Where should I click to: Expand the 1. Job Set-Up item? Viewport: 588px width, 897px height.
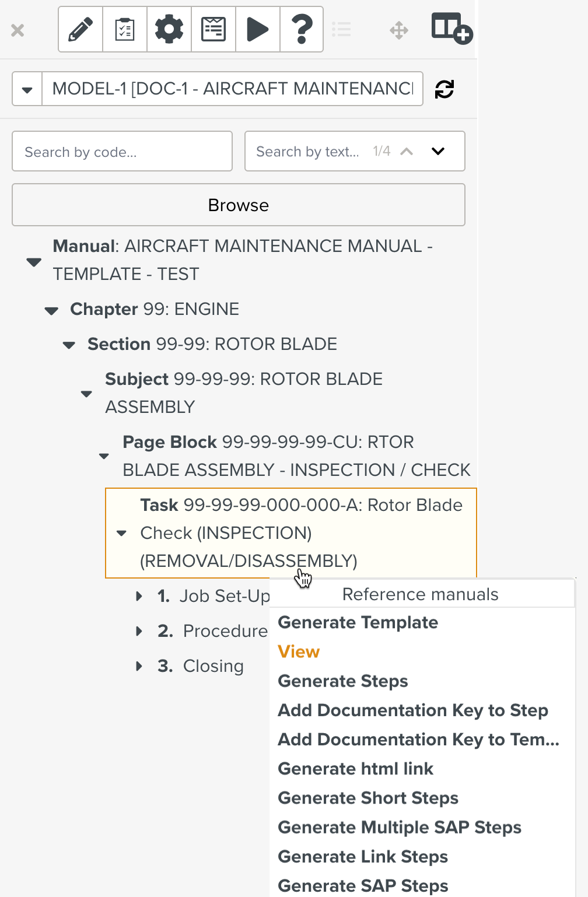(x=139, y=596)
